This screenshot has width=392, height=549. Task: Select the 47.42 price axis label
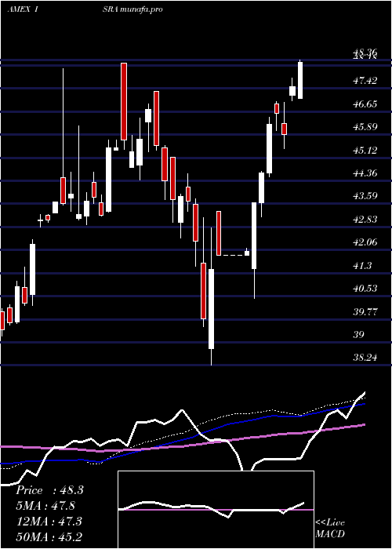point(365,81)
